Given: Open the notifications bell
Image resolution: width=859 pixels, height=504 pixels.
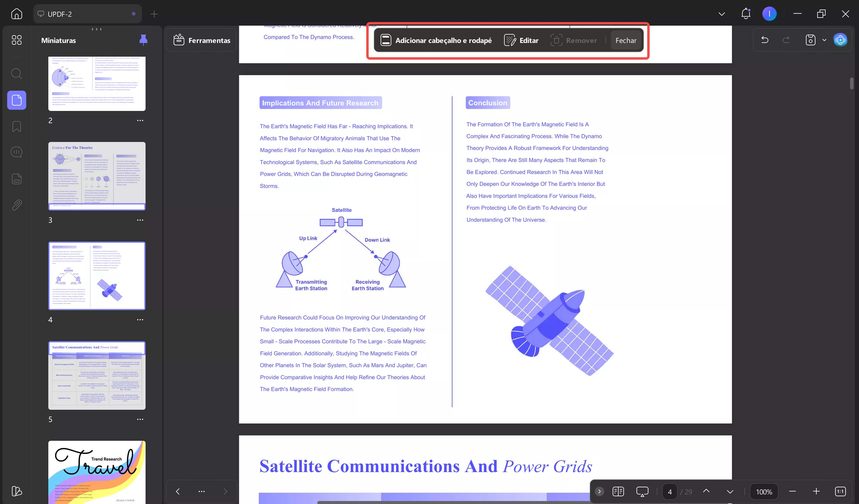Looking at the screenshot, I should tap(746, 14).
